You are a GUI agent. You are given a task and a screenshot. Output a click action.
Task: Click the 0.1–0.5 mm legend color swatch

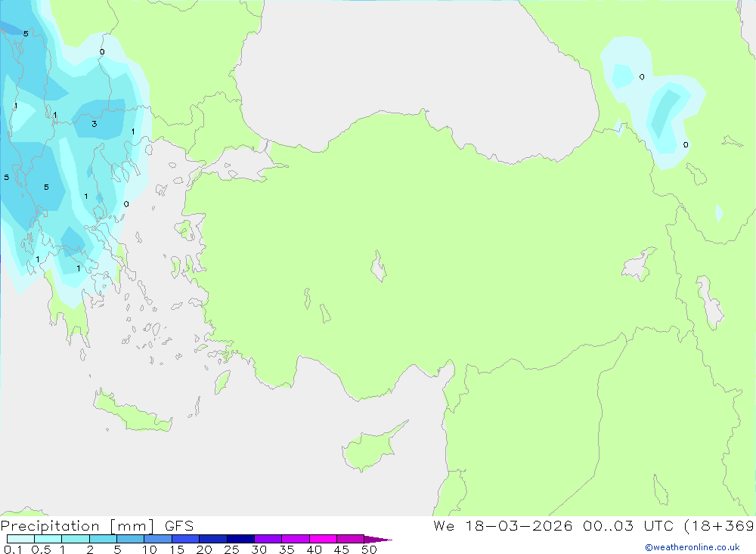tap(20, 539)
